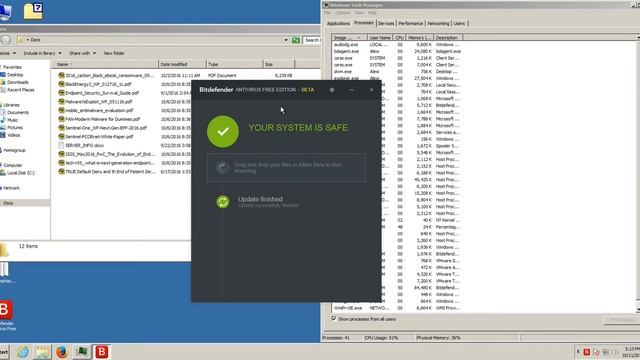Click the Task Manager taskbar icon
The height and width of the screenshot is (360, 640).
coord(82,352)
